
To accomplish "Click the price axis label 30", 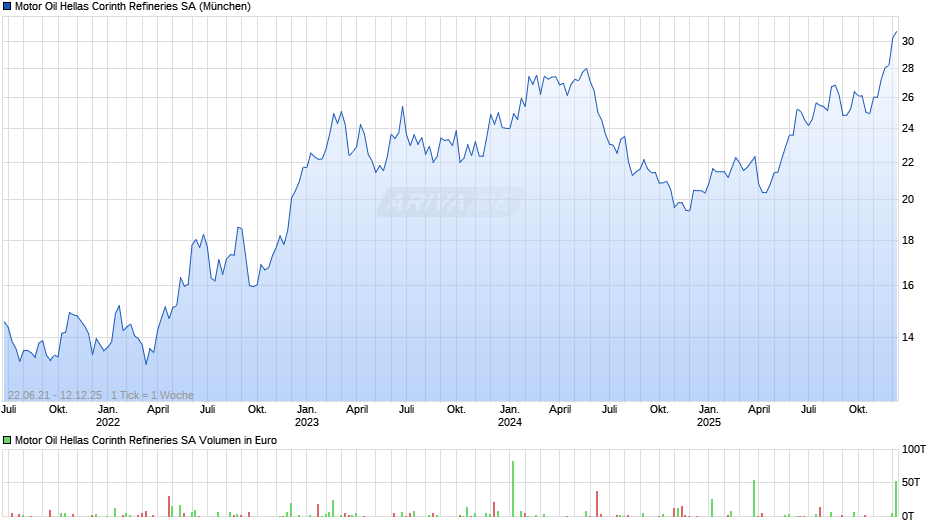I will click(x=908, y=41).
